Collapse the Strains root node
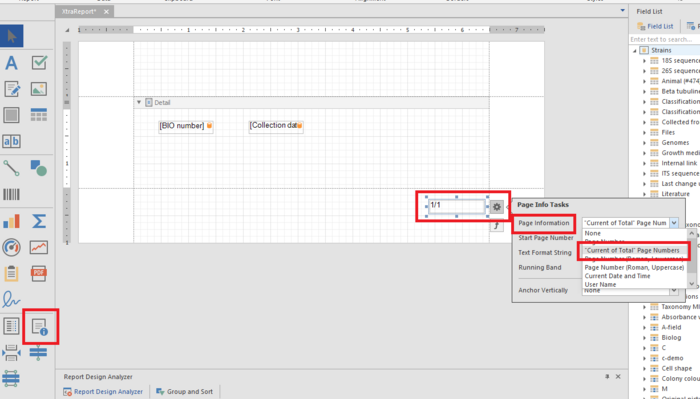Image resolution: width=700 pixels, height=399 pixels. point(635,50)
